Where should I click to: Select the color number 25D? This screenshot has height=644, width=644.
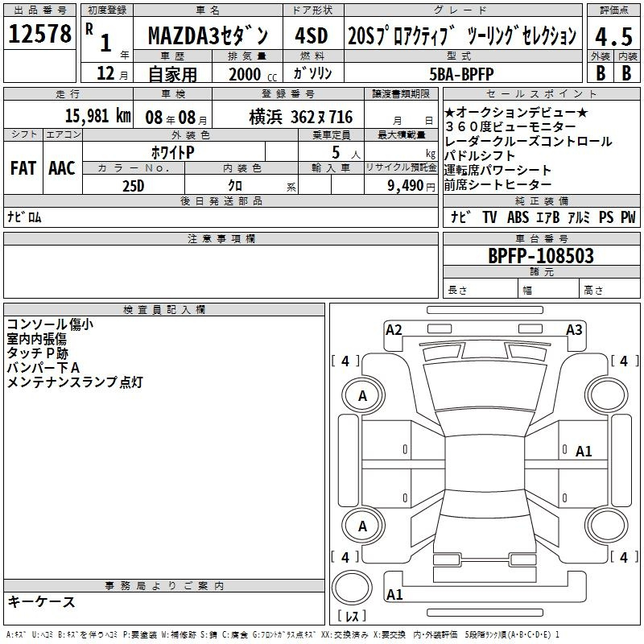[133, 185]
